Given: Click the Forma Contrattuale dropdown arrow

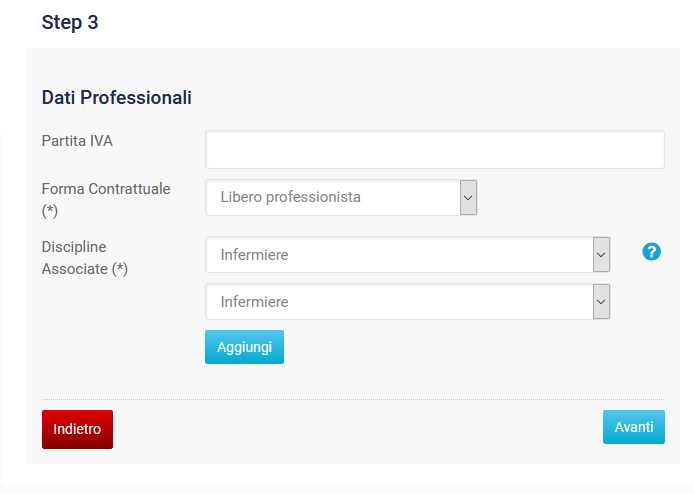Looking at the screenshot, I should (x=468, y=197).
